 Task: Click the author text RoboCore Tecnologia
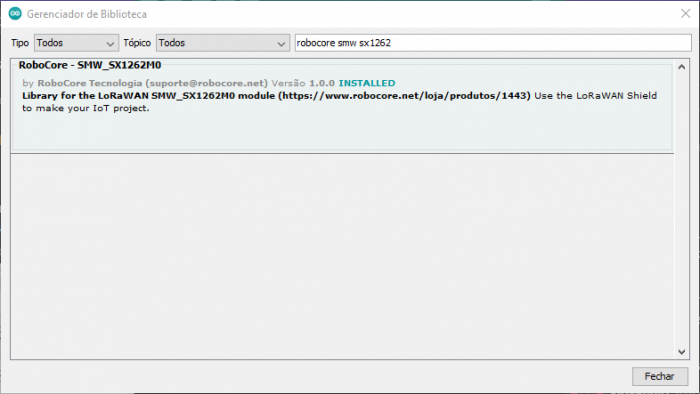point(90,83)
